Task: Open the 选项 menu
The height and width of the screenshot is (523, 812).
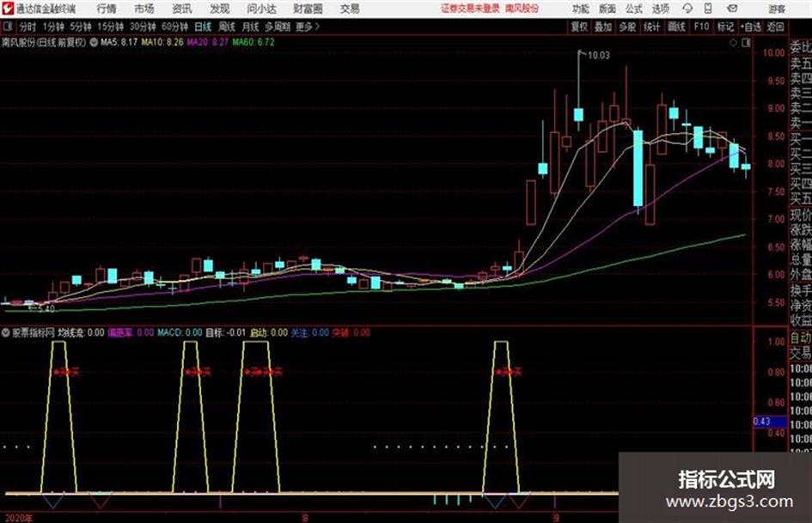Action: point(660,9)
